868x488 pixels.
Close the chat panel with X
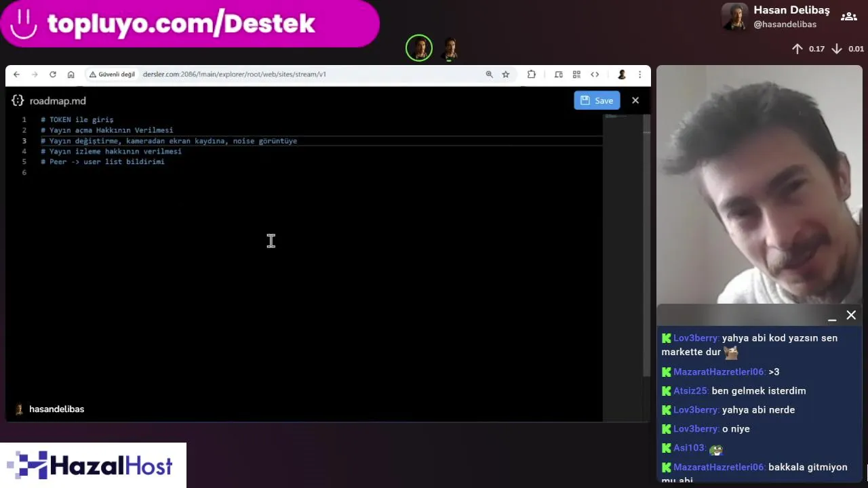coord(851,315)
